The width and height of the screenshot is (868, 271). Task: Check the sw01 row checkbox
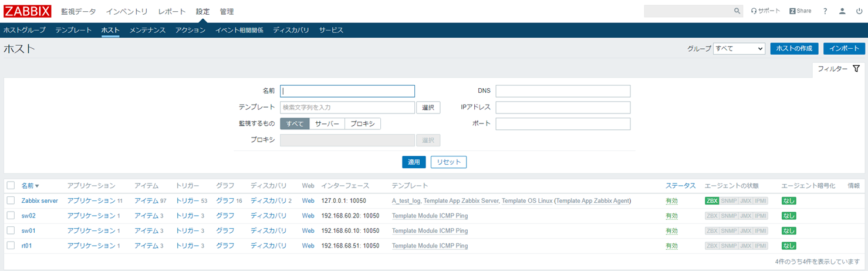click(x=11, y=230)
